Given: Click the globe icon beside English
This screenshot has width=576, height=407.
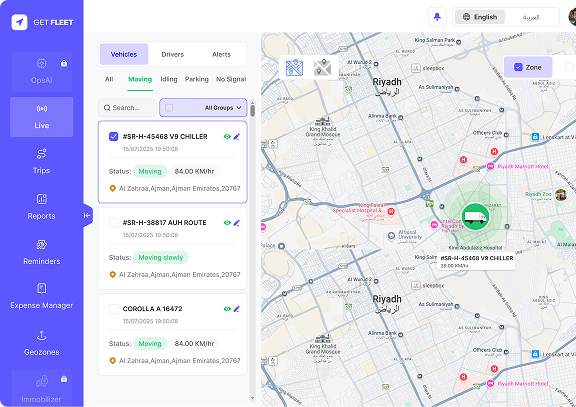Looking at the screenshot, I should pos(466,17).
